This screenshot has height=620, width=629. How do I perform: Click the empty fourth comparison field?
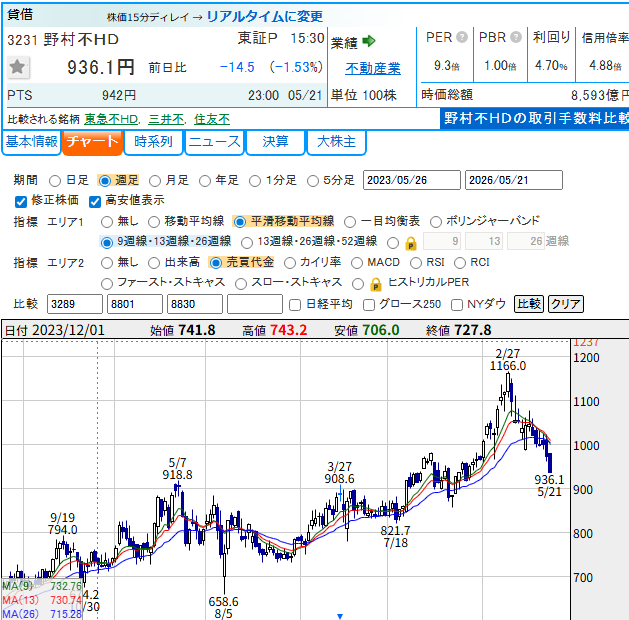(255, 304)
